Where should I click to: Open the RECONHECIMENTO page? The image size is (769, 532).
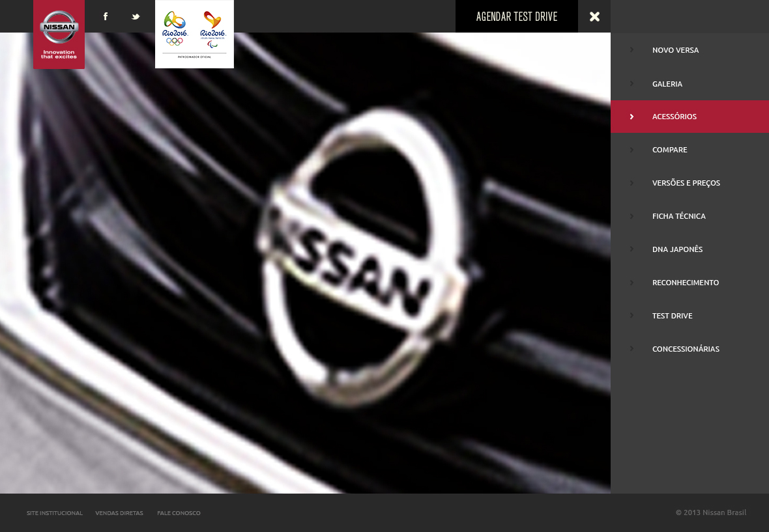(x=686, y=282)
